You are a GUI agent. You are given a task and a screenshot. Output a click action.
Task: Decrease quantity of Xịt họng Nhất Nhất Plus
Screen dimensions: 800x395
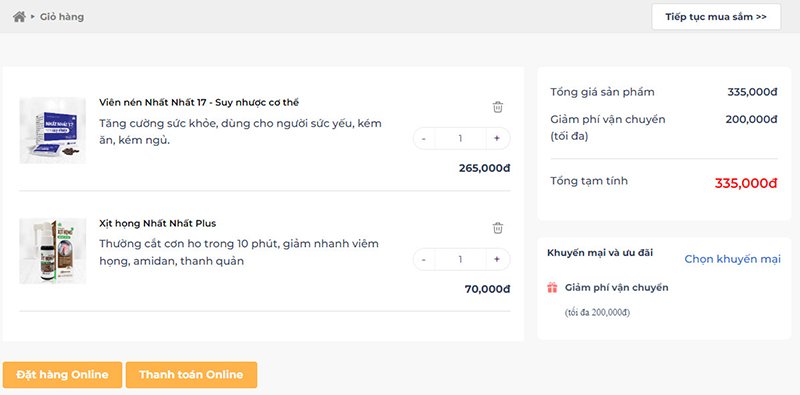tap(424, 259)
